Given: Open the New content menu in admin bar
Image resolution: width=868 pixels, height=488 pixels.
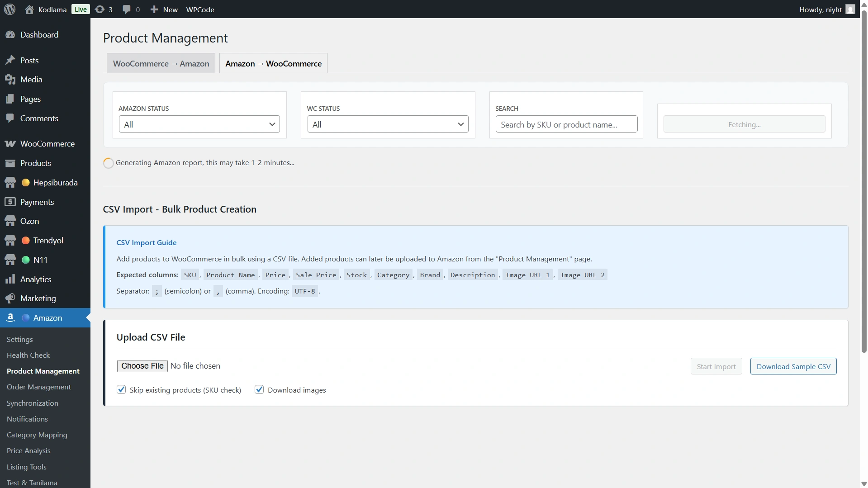Looking at the screenshot, I should tap(164, 9).
